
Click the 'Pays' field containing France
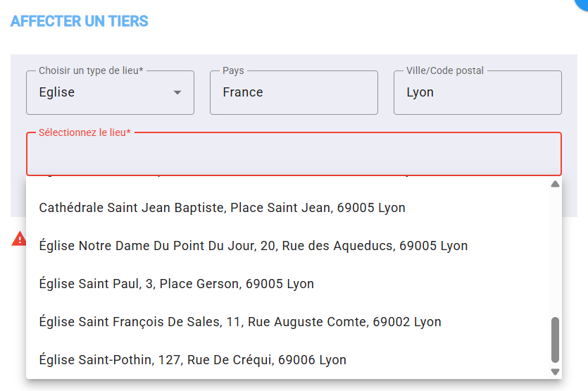click(x=294, y=92)
